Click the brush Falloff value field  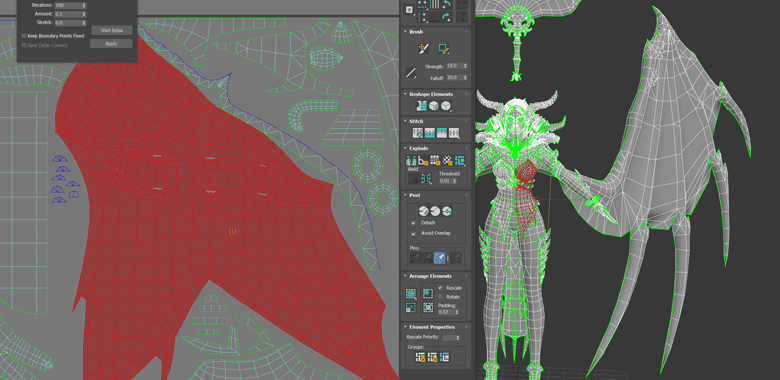454,78
